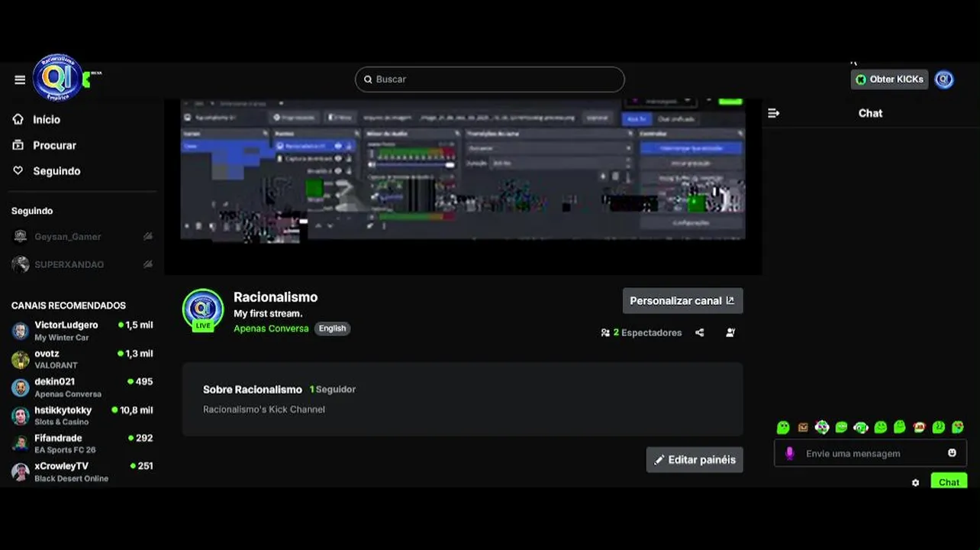Click Obter KICKs button
This screenshot has width=980, height=550.
tap(889, 79)
